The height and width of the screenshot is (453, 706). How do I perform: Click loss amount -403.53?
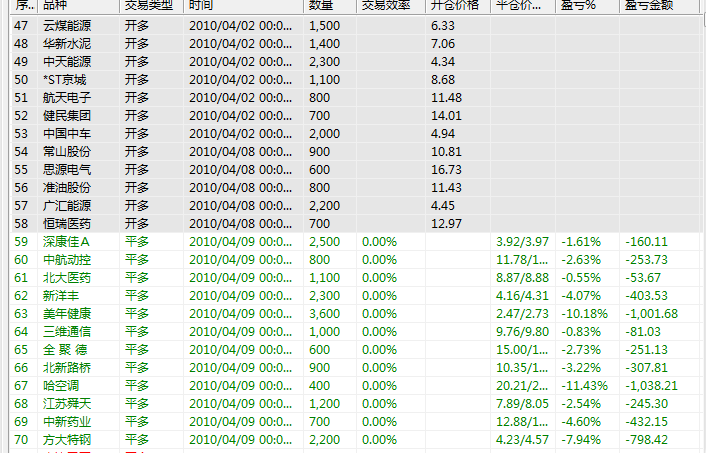tap(646, 296)
